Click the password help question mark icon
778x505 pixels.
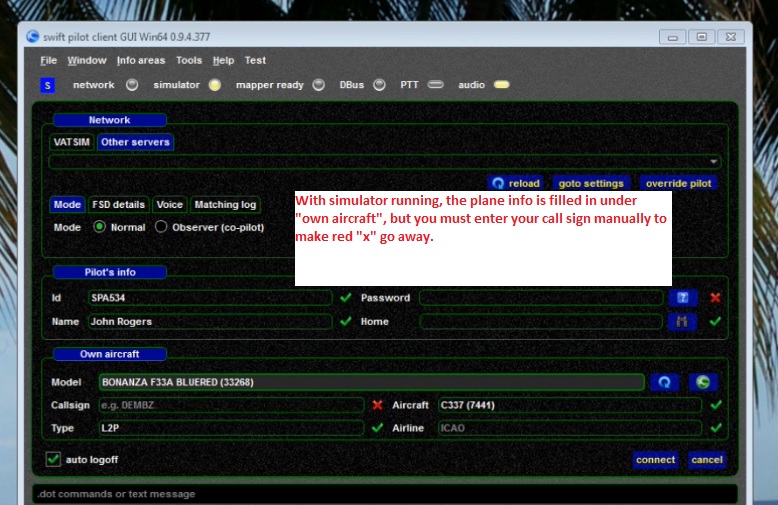[682, 298]
